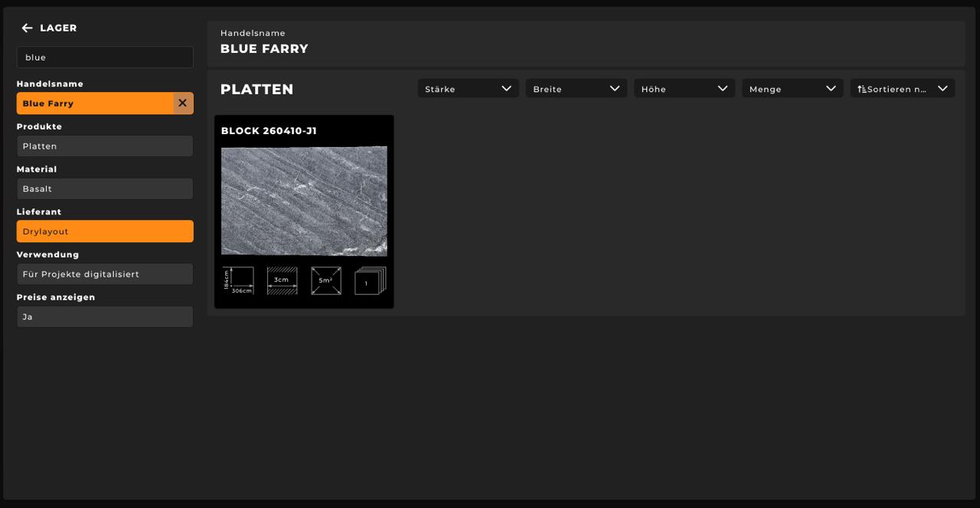Click the 5m² area icon
The height and width of the screenshot is (508, 980).
325,281
